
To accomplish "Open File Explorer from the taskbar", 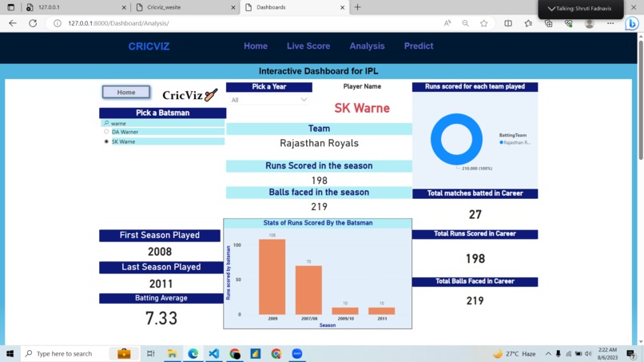I will pos(172,353).
